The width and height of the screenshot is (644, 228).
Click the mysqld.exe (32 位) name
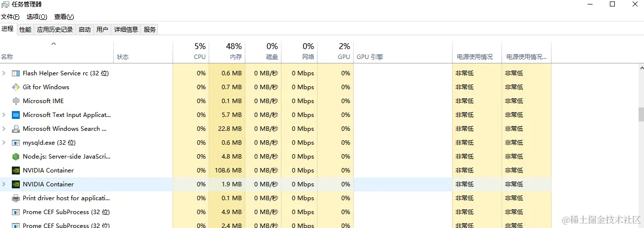49,143
